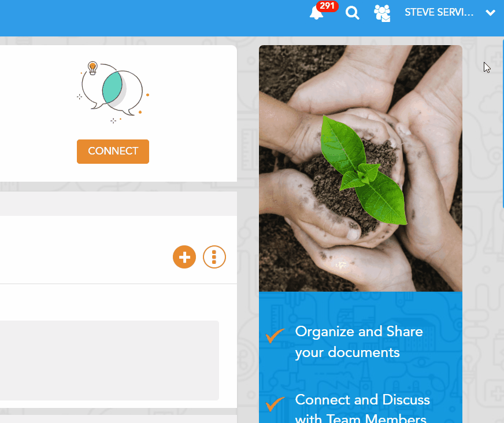Click the red 291 notification badge

(x=327, y=6)
